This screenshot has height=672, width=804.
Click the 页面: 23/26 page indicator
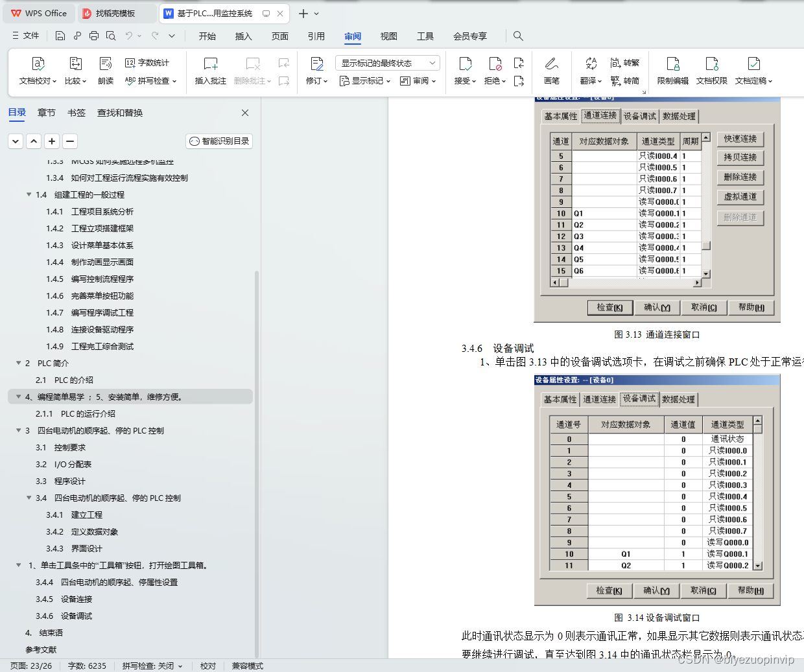pyautogui.click(x=30, y=666)
